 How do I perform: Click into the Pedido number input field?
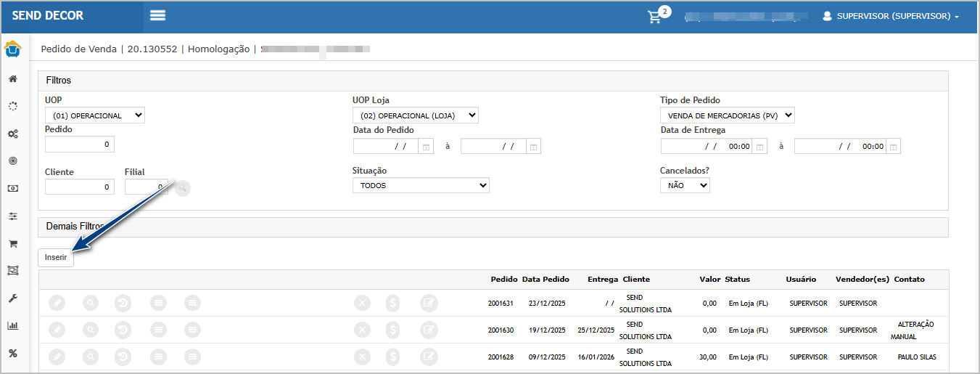[x=80, y=145]
